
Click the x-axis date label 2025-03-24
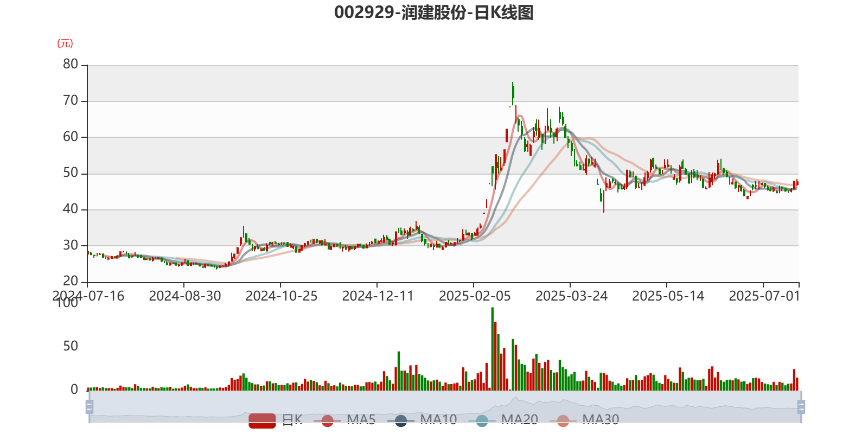click(x=571, y=296)
